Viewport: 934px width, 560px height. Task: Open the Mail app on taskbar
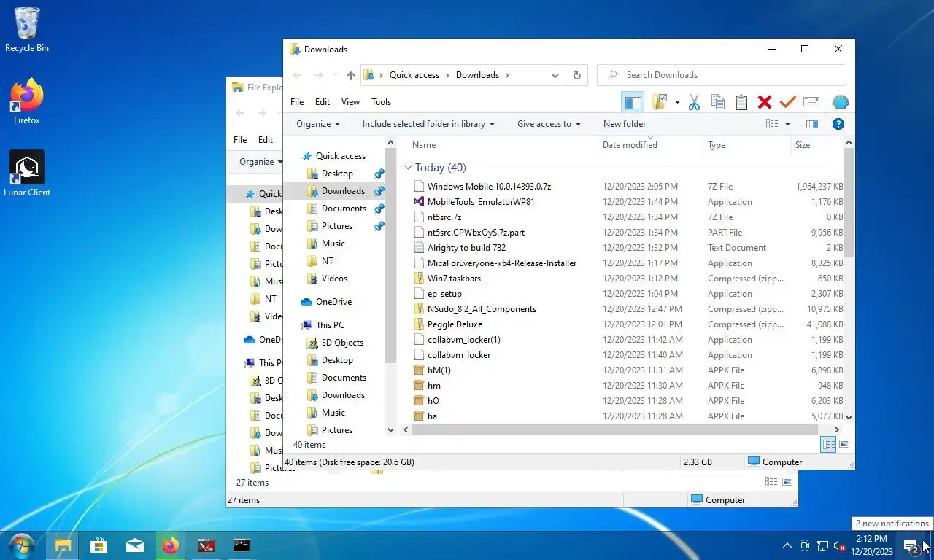(x=135, y=545)
